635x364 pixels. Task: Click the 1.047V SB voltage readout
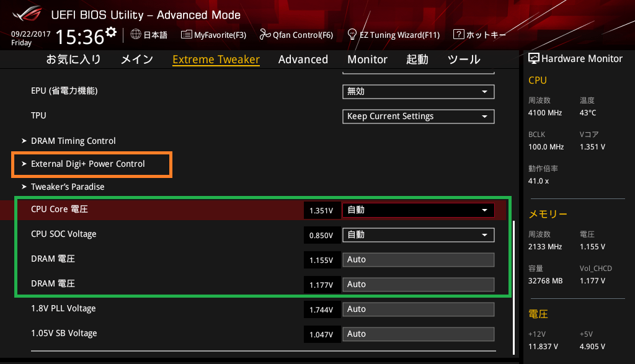point(322,335)
